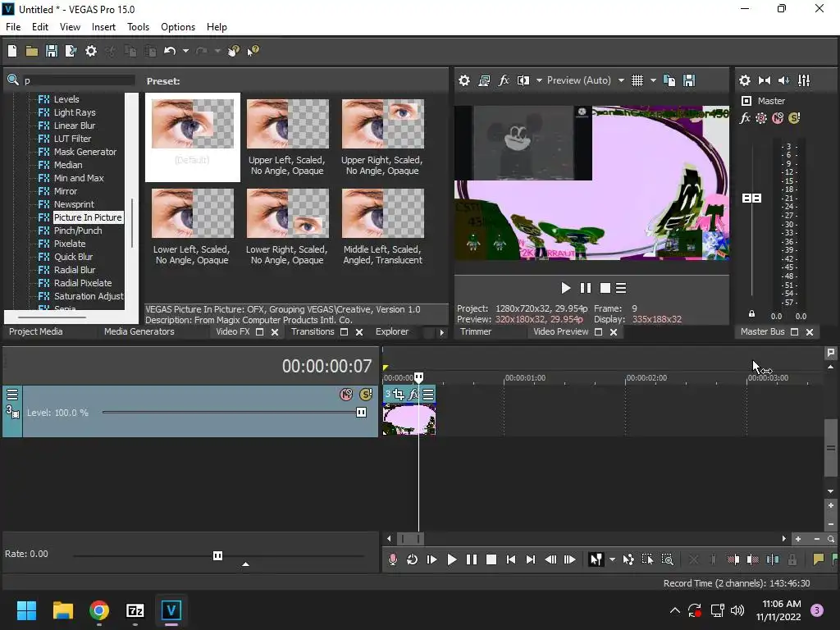Open Event FX on timeline clip
Viewport: 840px width, 630px height.
tap(413, 395)
